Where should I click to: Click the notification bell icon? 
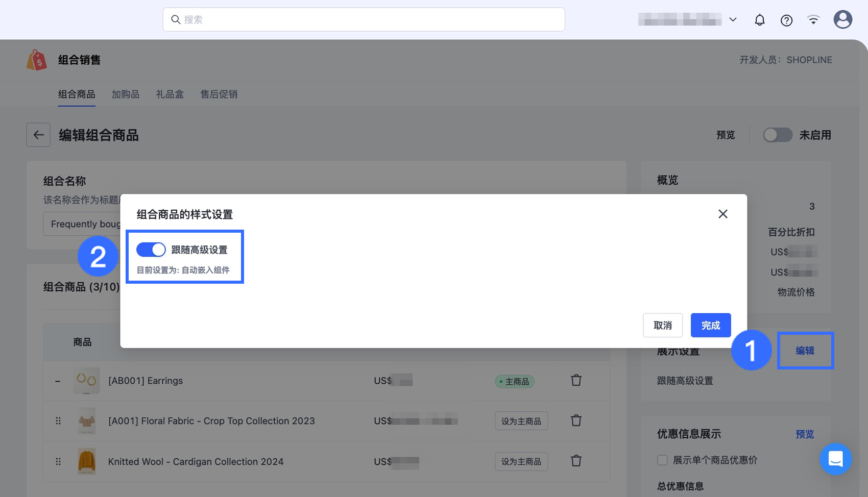tap(760, 20)
